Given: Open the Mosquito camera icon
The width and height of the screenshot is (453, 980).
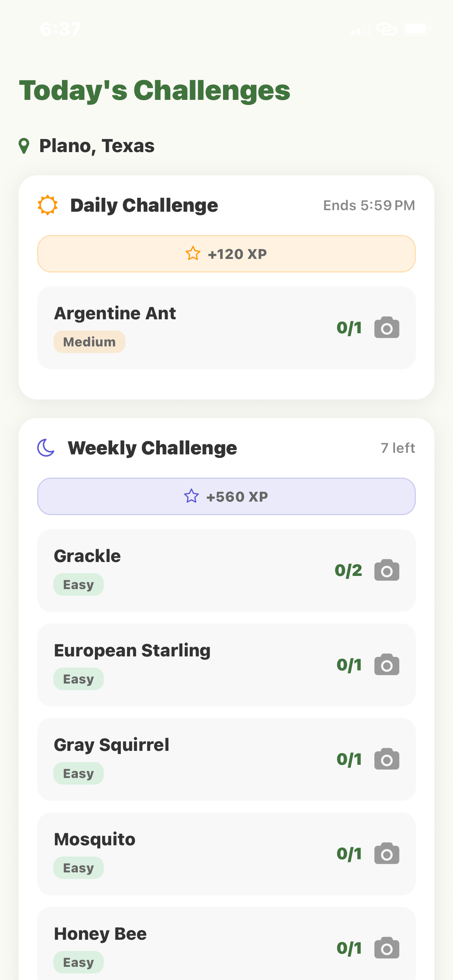Looking at the screenshot, I should 386,854.
